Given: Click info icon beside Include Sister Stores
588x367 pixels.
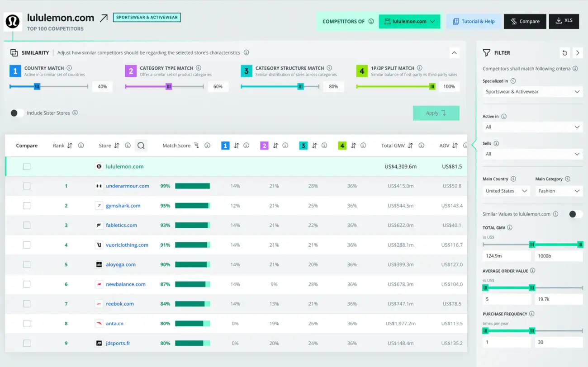Looking at the screenshot, I should (x=75, y=113).
